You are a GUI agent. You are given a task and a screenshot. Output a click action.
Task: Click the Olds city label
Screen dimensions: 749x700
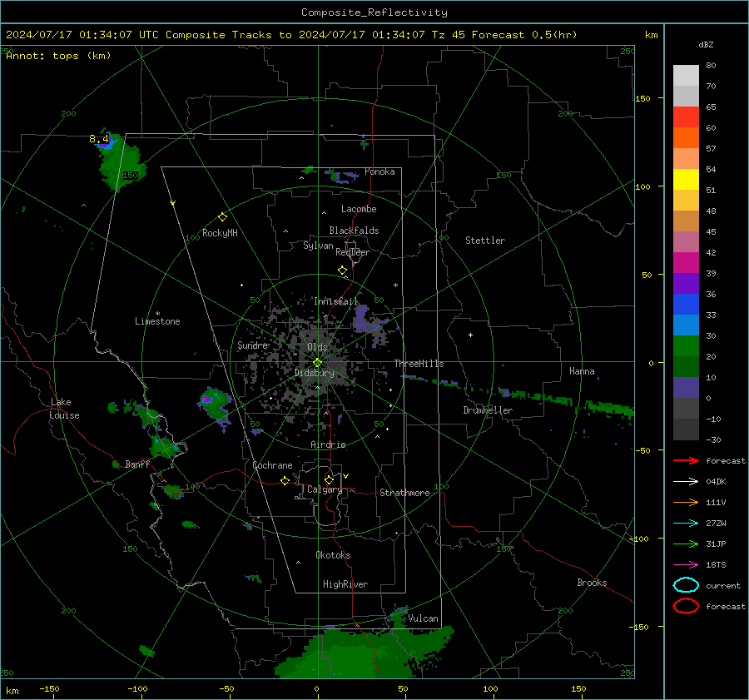pos(317,347)
